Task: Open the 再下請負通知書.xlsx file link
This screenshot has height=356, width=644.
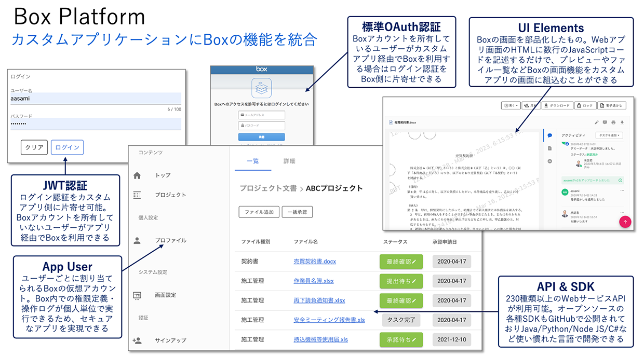Action: pyautogui.click(x=319, y=300)
